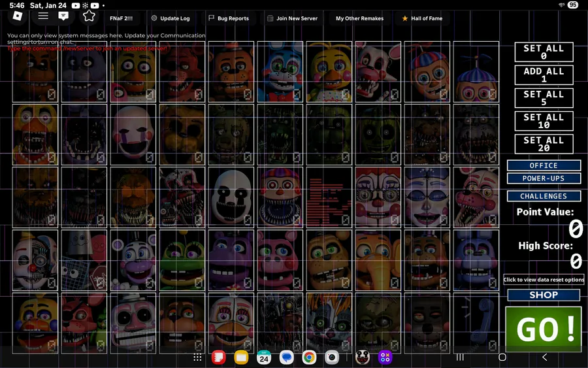Image resolution: width=588 pixels, height=368 pixels.
Task: Open My Other Remakes
Action: pos(359,18)
